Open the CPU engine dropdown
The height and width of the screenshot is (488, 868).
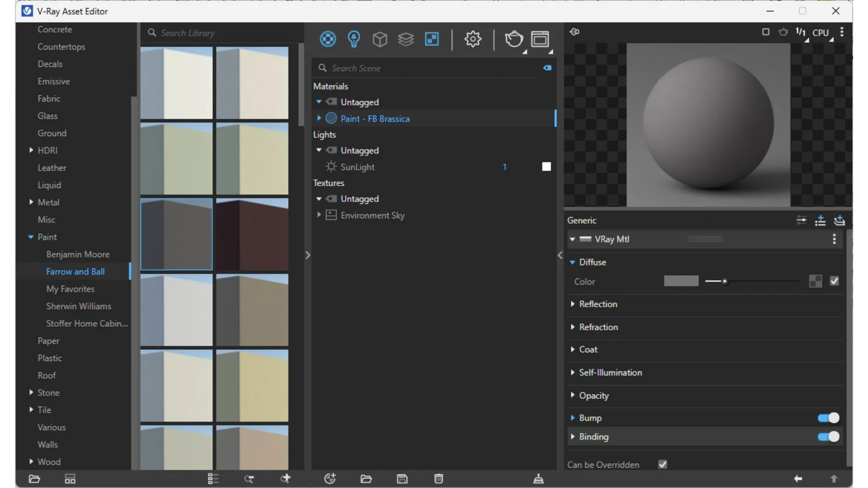[820, 33]
